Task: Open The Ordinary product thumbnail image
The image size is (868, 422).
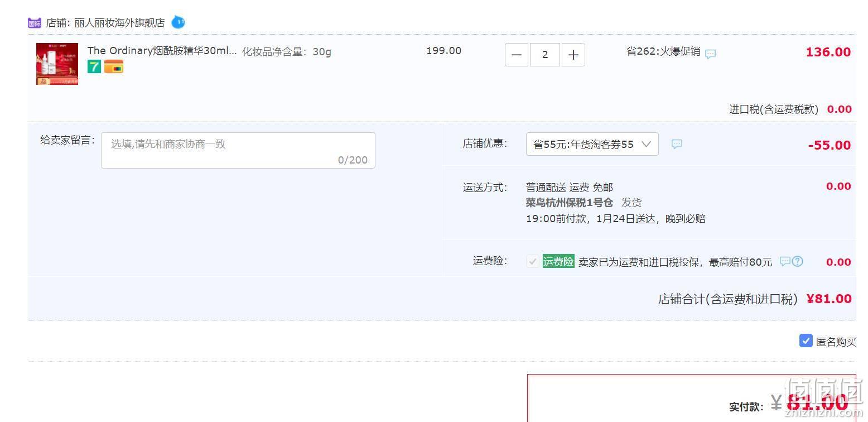Action: (57, 64)
